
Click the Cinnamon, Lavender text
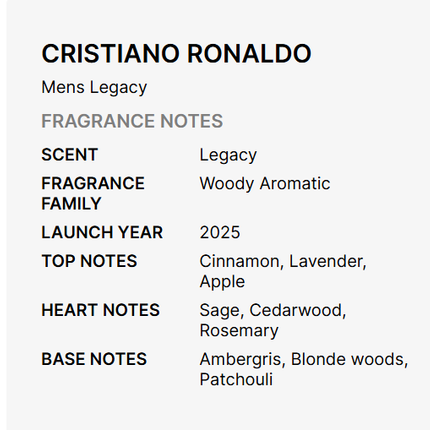click(283, 262)
